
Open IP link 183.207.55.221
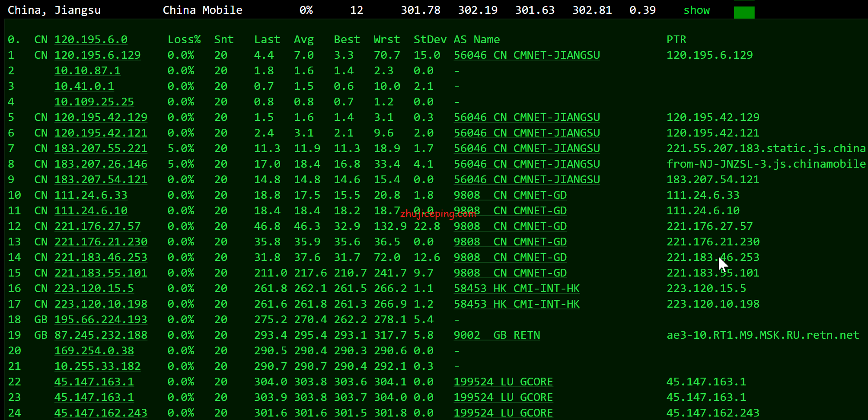point(101,149)
